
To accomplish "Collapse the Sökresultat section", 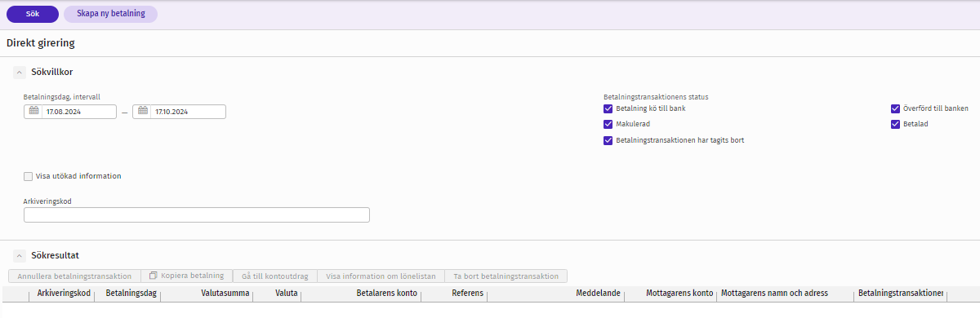I will click(x=19, y=255).
